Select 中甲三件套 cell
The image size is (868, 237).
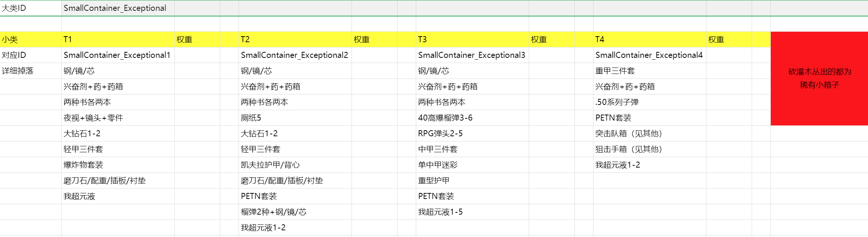click(x=472, y=149)
